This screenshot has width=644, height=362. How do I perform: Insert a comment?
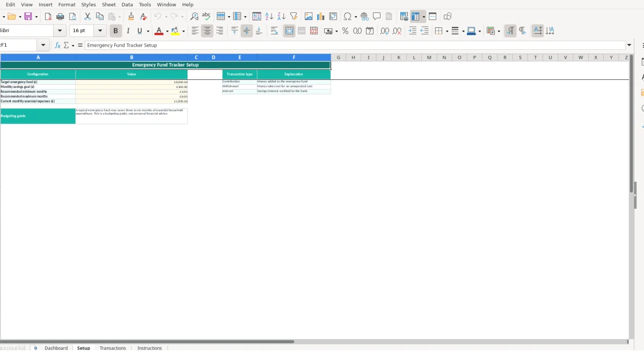377,17
